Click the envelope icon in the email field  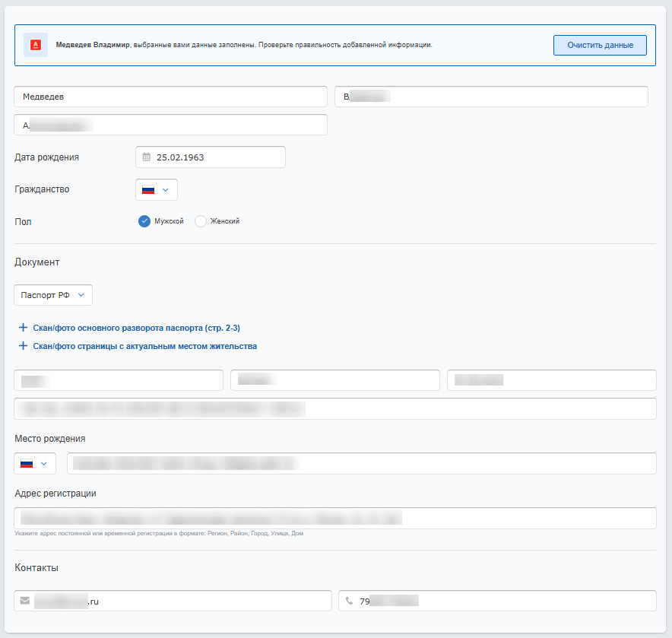25,600
